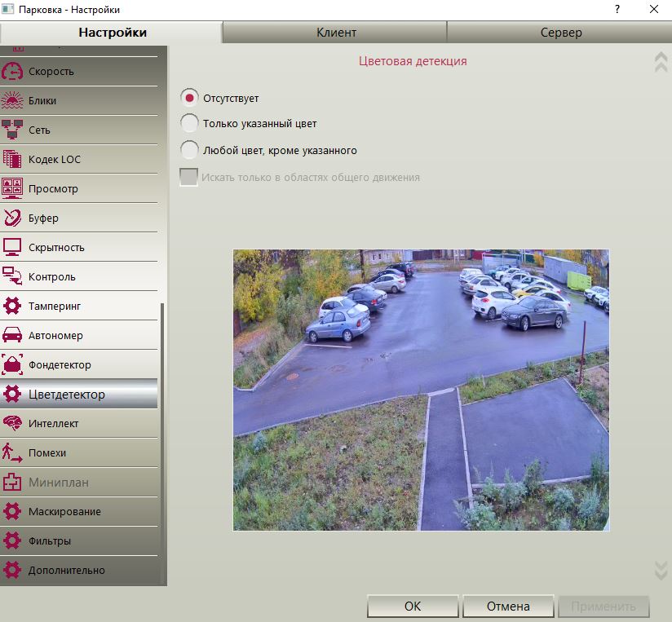Close the Парковка - Настройки window
Viewport: 672px width, 622px height.
point(653,9)
